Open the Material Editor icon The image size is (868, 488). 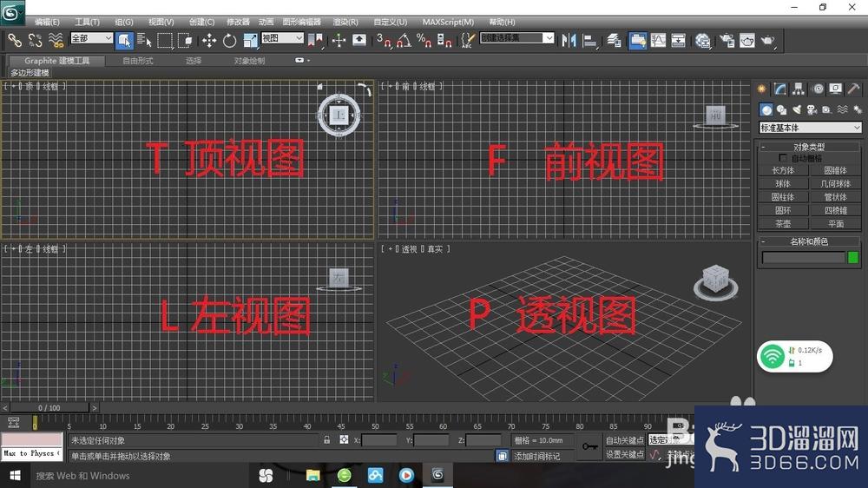point(702,40)
